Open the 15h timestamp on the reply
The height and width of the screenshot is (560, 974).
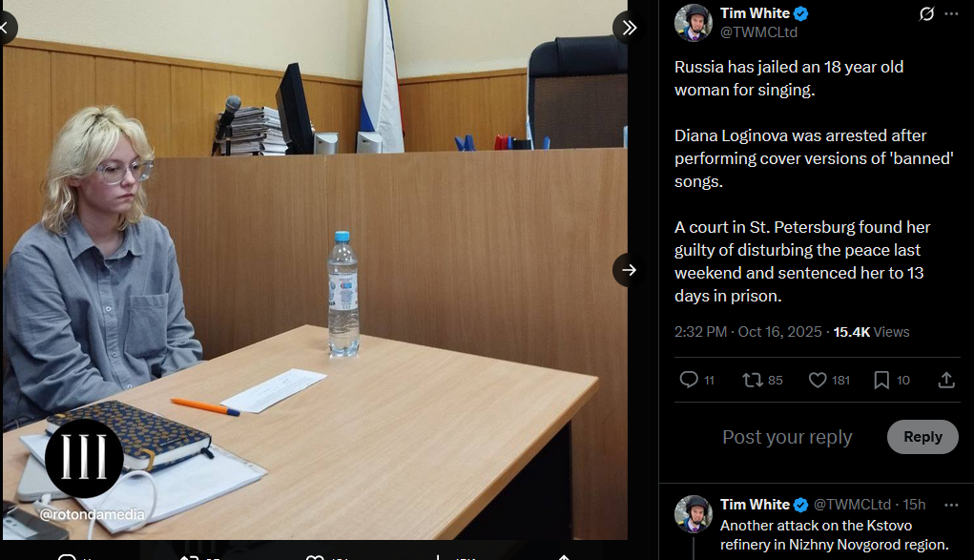(914, 505)
